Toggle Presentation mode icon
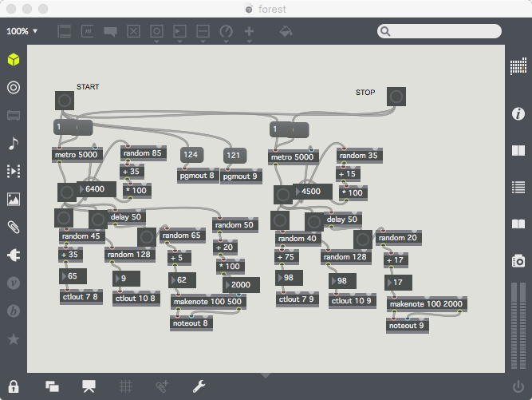Screen dimensions: 532x400 click(x=89, y=386)
